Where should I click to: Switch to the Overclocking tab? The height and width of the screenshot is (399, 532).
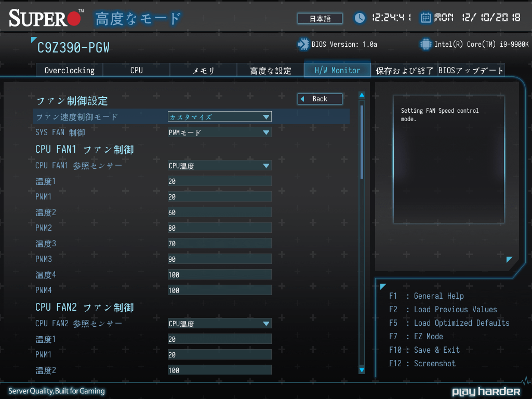[70, 70]
